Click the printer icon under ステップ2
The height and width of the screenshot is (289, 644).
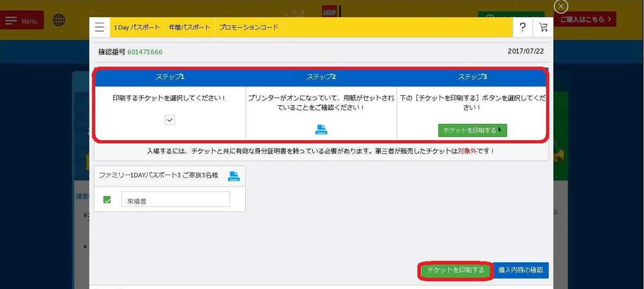pyautogui.click(x=321, y=129)
